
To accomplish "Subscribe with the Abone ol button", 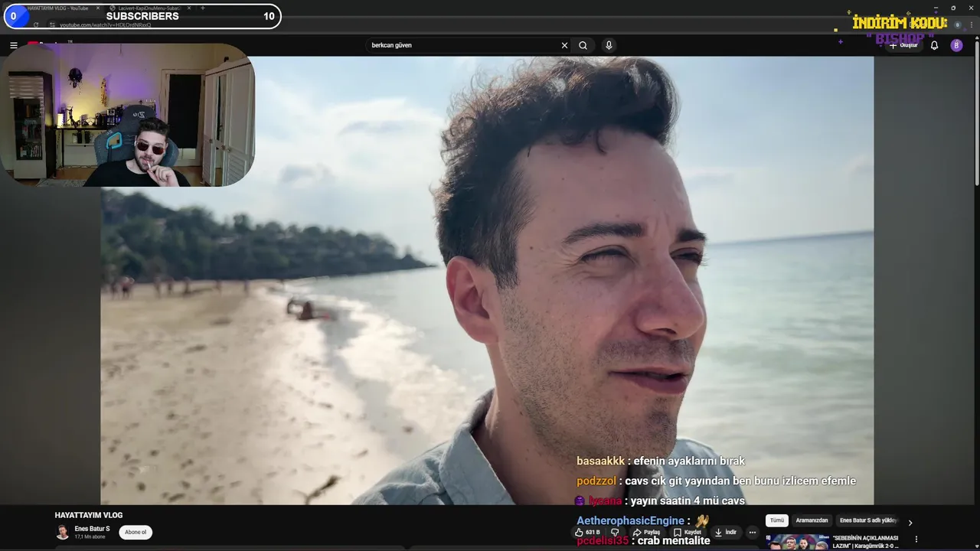I will (136, 532).
